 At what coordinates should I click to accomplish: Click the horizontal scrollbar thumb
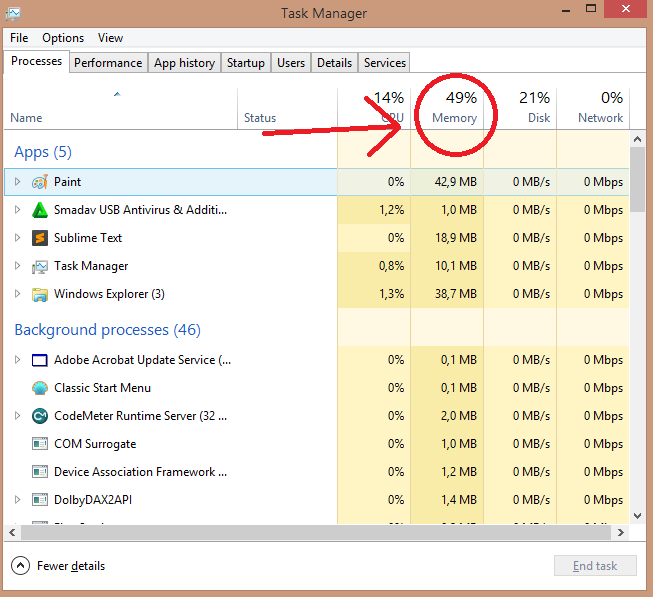click(316, 532)
